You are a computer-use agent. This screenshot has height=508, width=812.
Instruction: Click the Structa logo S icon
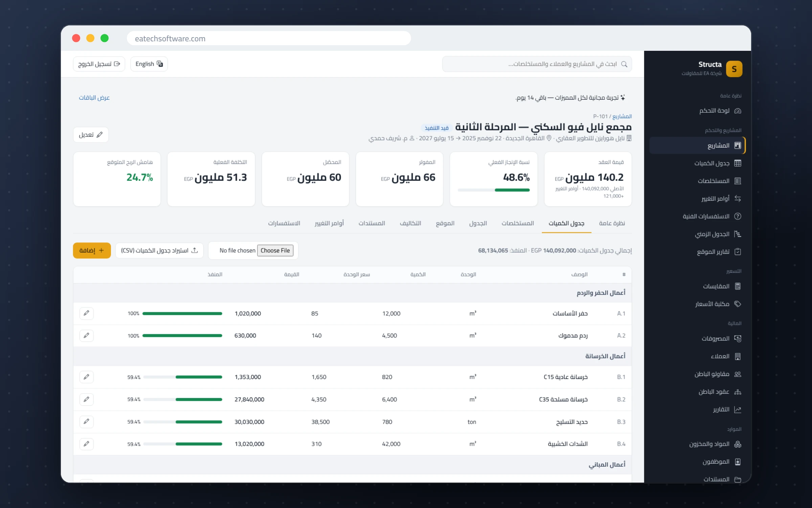(734, 69)
